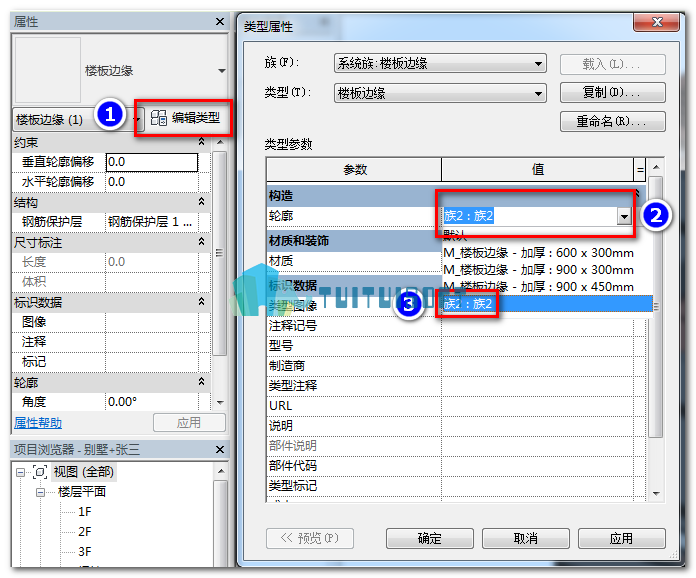This screenshot has height=578, width=696.
Task: Open the 属性帮助 help link
Action: pyautogui.click(x=38, y=423)
